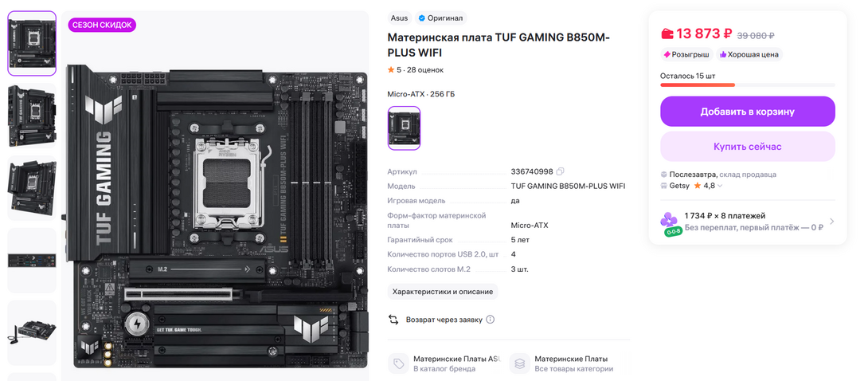868x381 pixels.
Task: Select the rear I/O ports thumbnail
Action: (32, 261)
